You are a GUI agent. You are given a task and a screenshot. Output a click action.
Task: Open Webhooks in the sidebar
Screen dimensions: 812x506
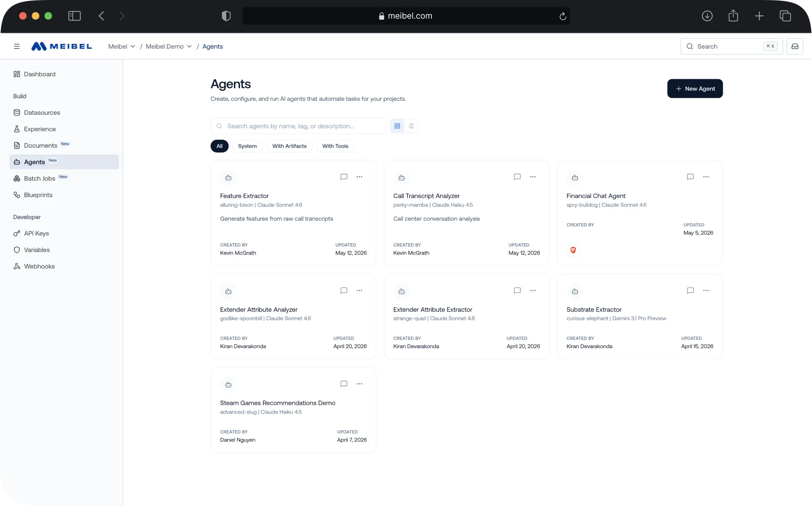64,266
